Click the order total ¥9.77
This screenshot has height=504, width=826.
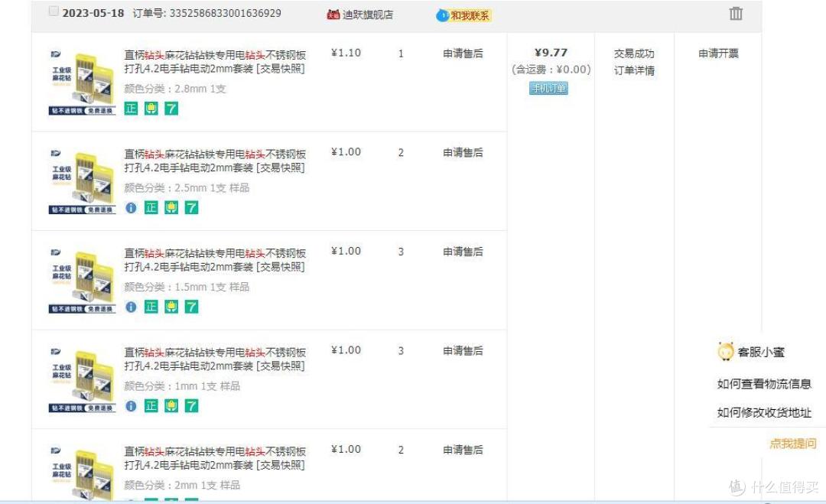pos(551,53)
